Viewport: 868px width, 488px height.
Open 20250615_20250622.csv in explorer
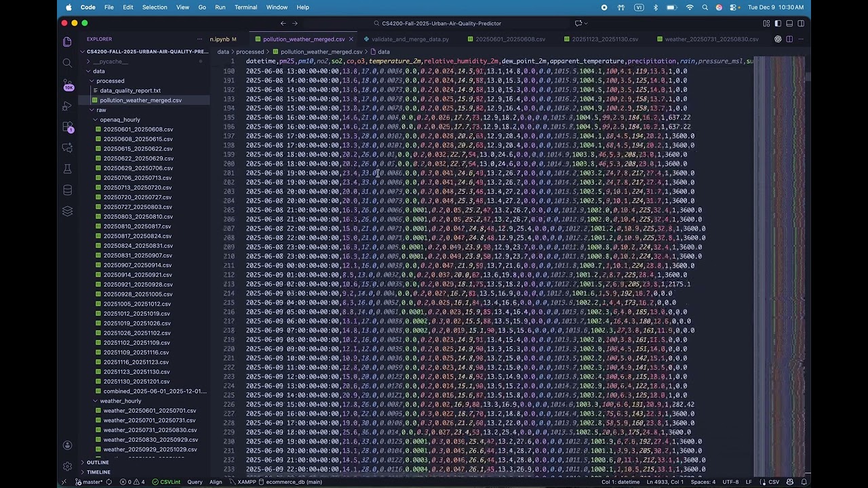coord(138,148)
